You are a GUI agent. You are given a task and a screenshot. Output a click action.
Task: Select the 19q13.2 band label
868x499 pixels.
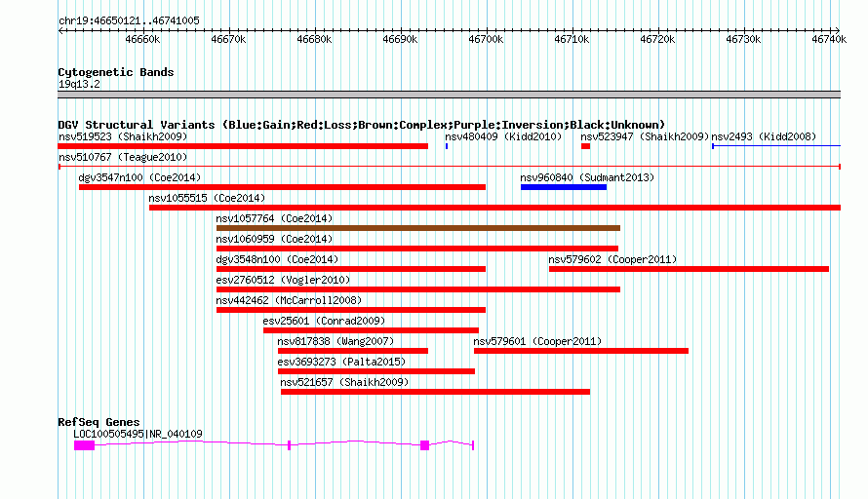79,84
